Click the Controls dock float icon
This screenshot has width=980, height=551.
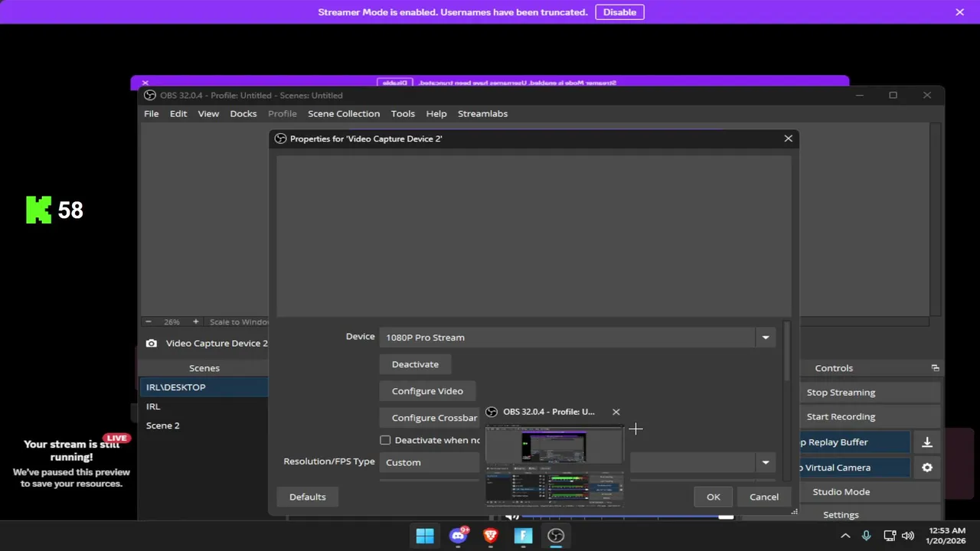[935, 368]
